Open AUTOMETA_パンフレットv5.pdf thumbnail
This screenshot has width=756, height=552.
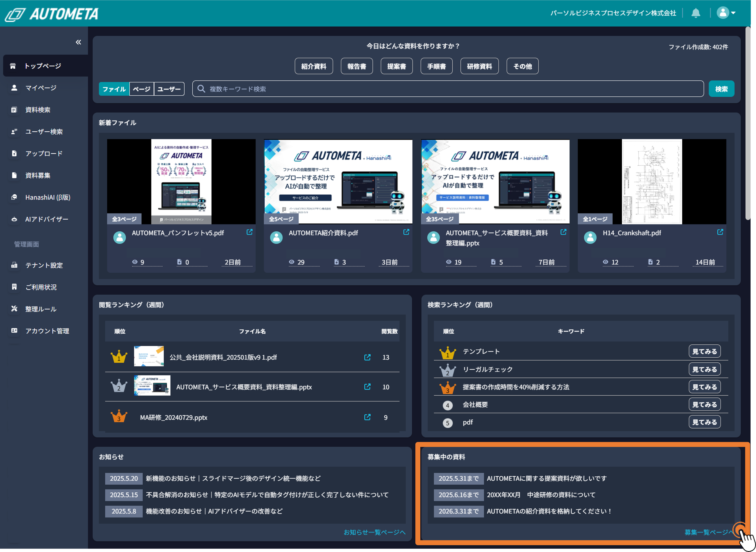(x=181, y=182)
